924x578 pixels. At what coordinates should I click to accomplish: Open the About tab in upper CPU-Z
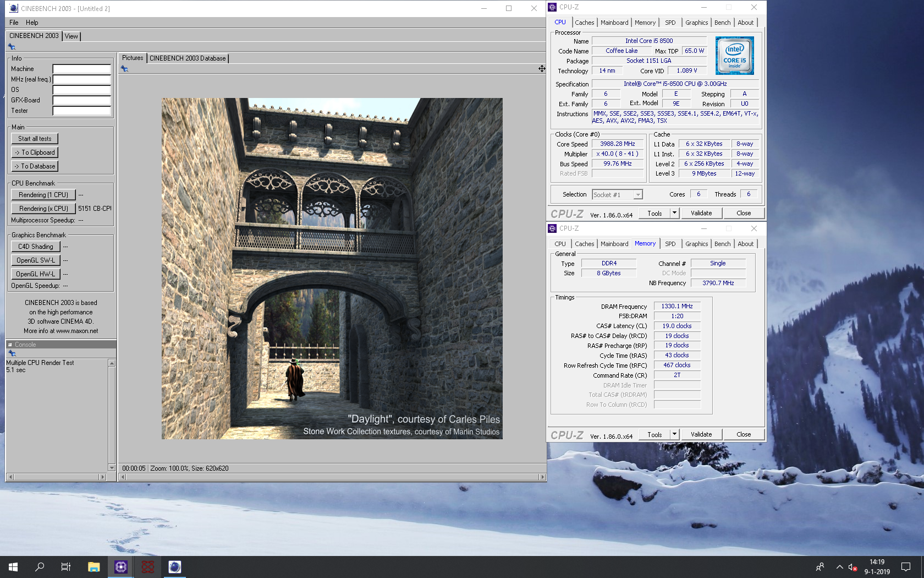point(746,23)
